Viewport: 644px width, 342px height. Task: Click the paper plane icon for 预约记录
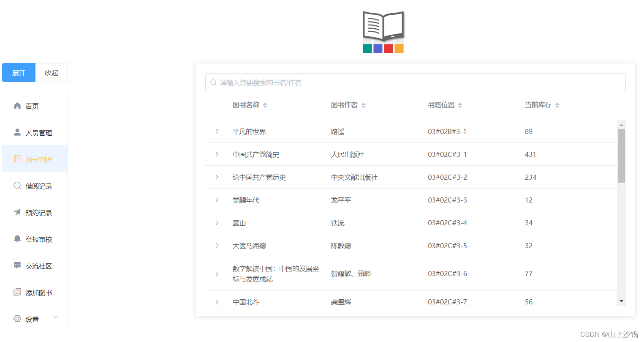(x=17, y=212)
